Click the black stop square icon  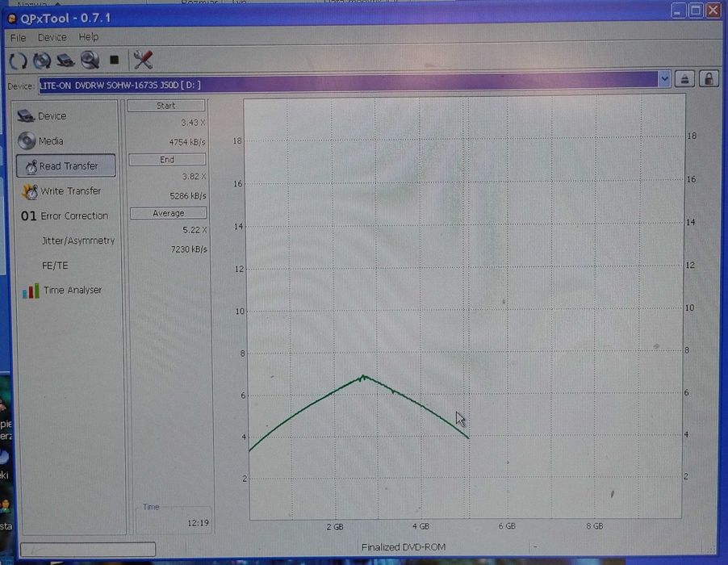pos(115,60)
